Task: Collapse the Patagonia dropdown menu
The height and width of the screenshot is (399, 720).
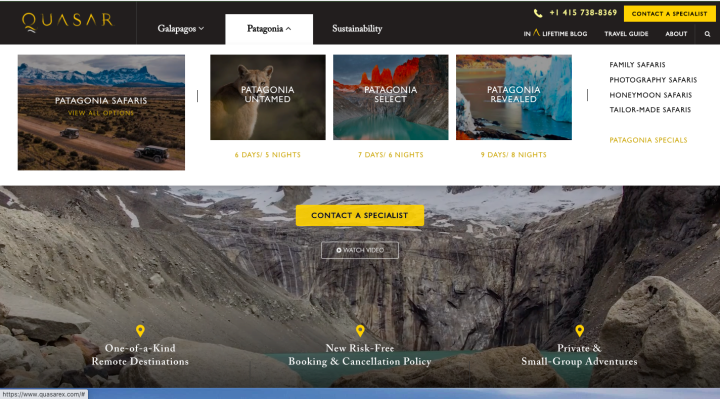Action: tap(269, 28)
